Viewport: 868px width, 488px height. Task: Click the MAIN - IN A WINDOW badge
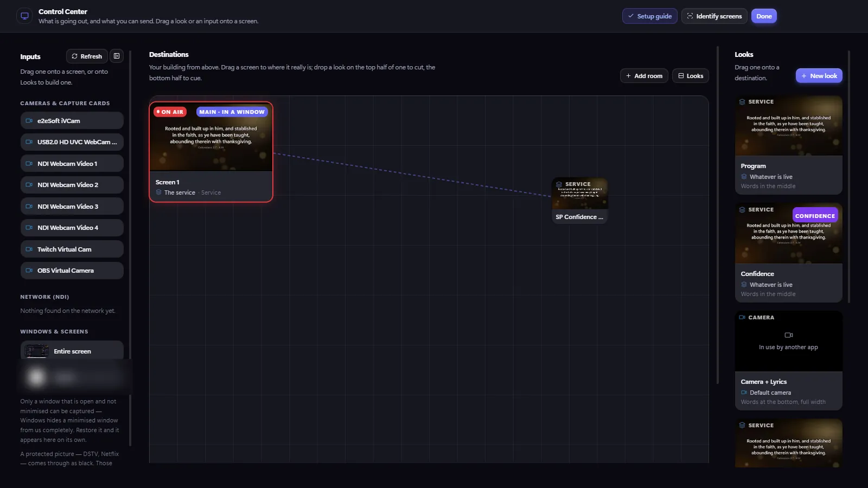232,112
